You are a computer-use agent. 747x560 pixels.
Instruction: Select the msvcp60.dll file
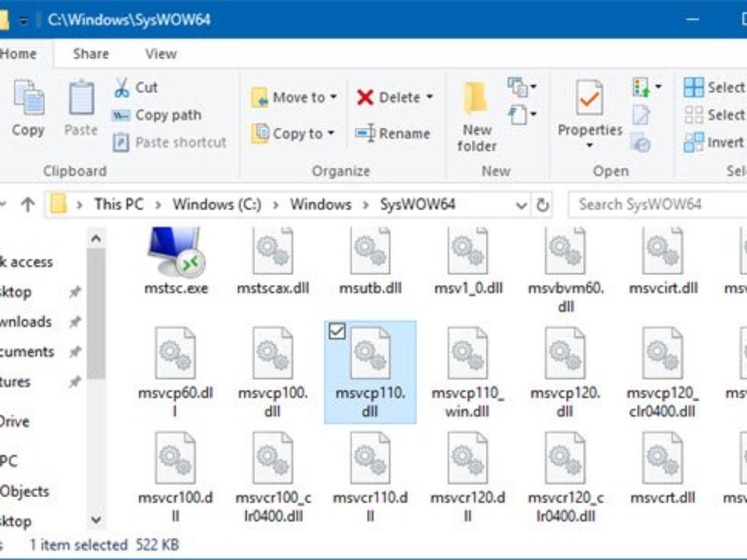point(176,372)
